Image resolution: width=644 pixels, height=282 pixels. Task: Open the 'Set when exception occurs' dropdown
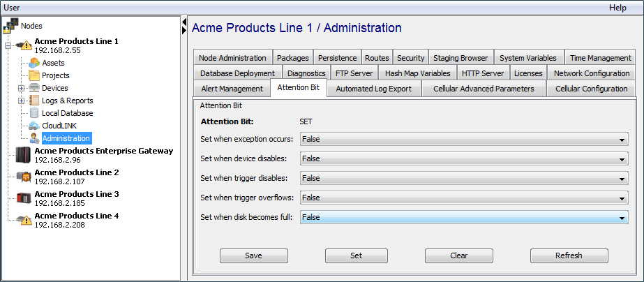click(x=464, y=139)
